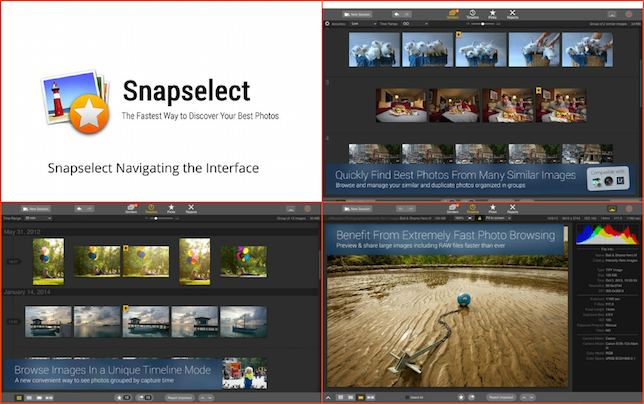Open Accuracy dropdown in the kittens window
Image resolution: width=644 pixels, height=404 pixels.
point(363,24)
